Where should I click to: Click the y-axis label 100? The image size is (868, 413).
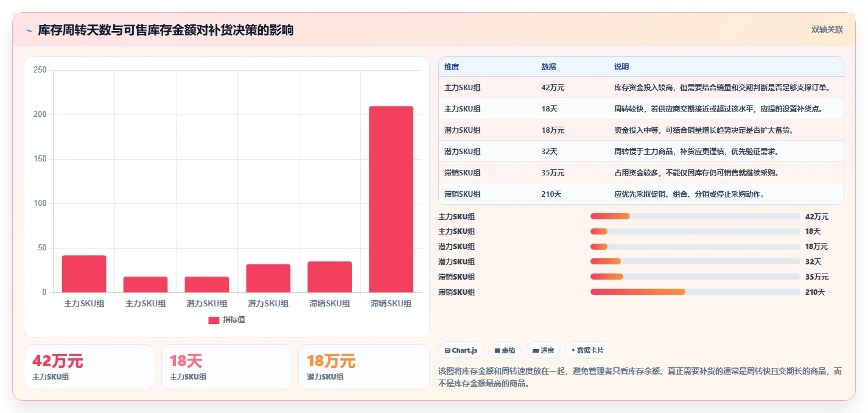tap(40, 203)
